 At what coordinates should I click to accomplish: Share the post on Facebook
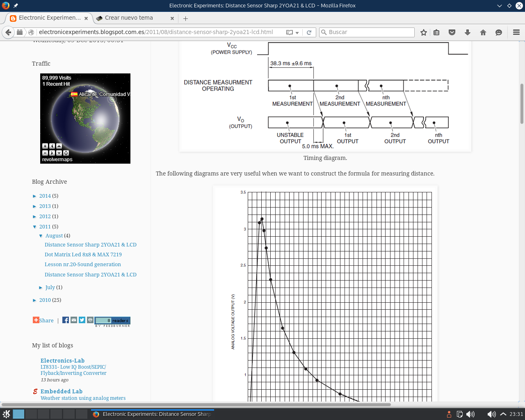pyautogui.click(x=66, y=320)
